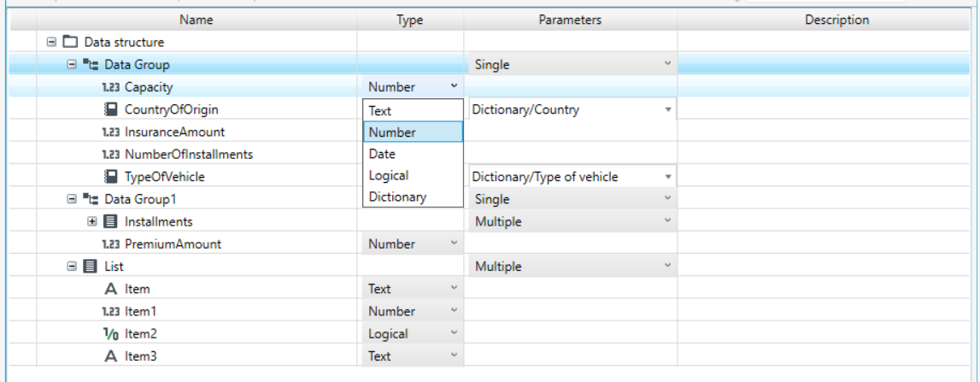Click the logical 1/0 icon beside Item2
The height and width of the screenshot is (382, 980).
coord(110,334)
